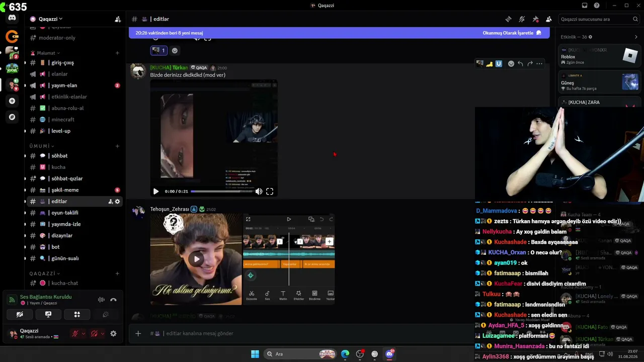Open Etkinlik activity settings gear
Screen dimensions: 644x362
590,37
